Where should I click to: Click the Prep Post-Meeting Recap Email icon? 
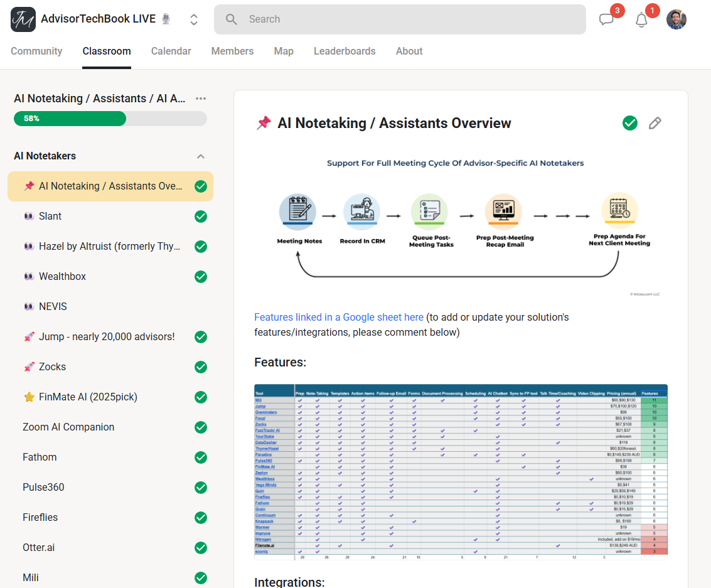[x=503, y=211]
